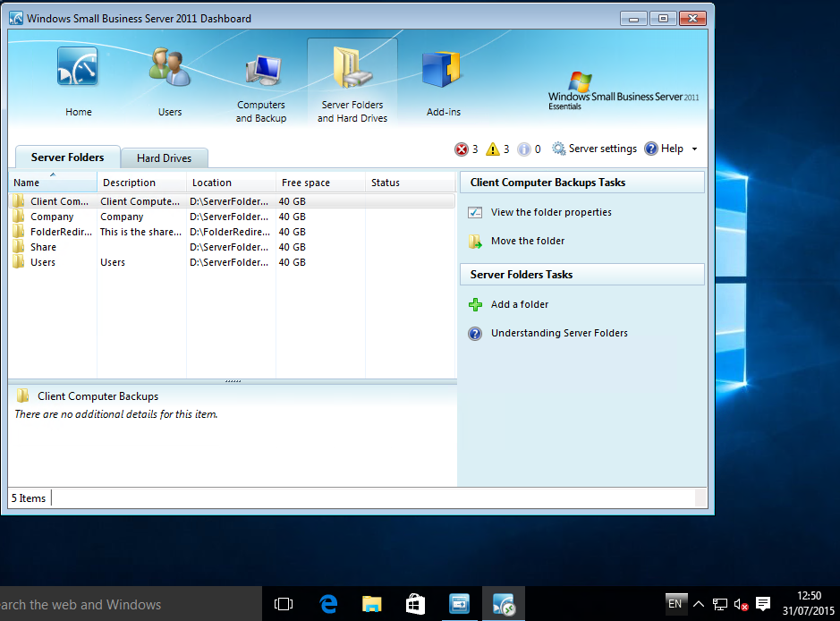Viewport: 840px width, 621px height.
Task: Open Understanding Server Folders help link
Action: click(559, 334)
